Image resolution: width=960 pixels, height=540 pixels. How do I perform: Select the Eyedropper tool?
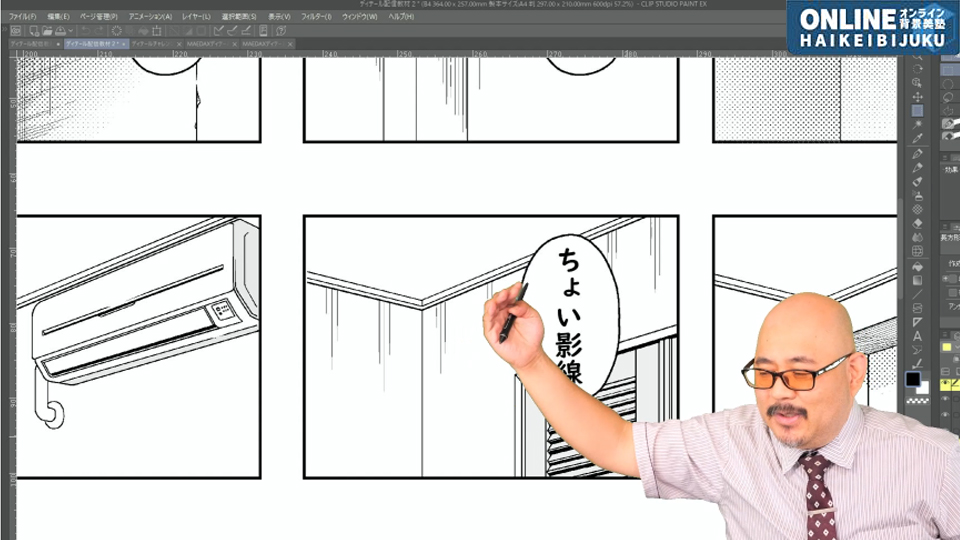point(918,139)
